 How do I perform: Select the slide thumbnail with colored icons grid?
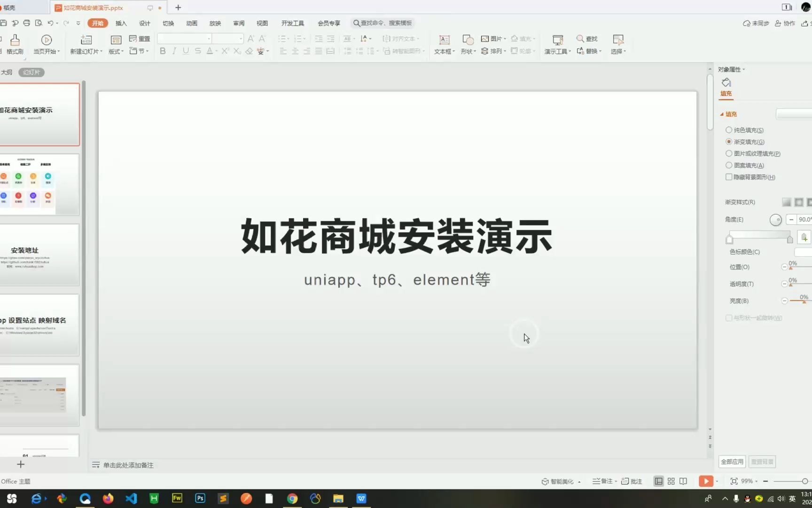coord(39,184)
